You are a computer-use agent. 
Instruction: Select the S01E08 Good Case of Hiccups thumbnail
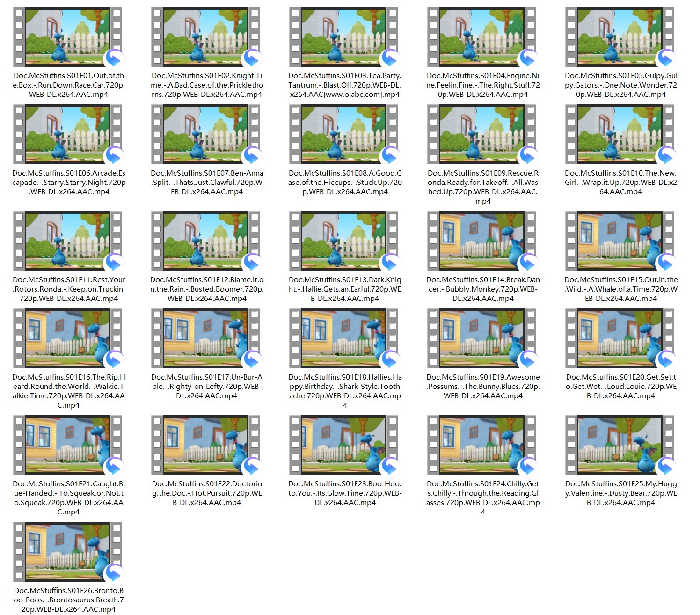pyautogui.click(x=344, y=134)
